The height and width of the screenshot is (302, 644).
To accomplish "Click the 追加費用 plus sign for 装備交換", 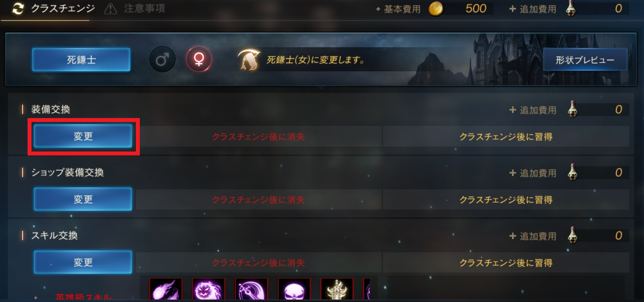I will pos(513,110).
